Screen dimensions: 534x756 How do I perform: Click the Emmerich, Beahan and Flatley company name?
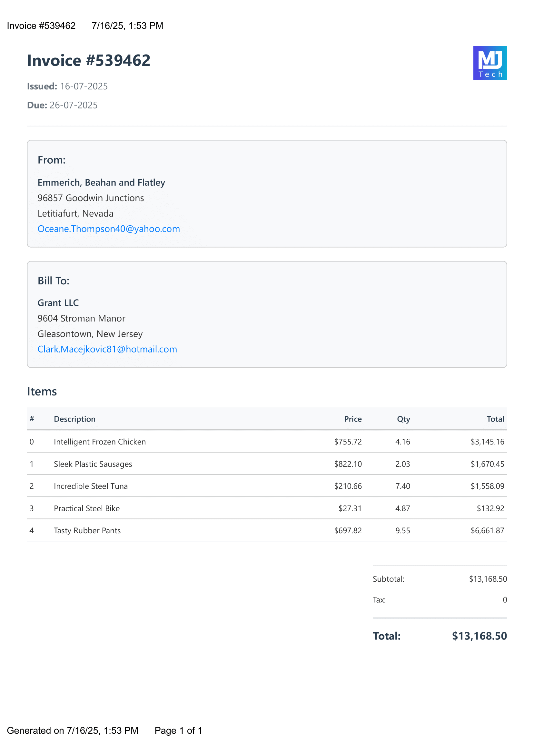(101, 182)
